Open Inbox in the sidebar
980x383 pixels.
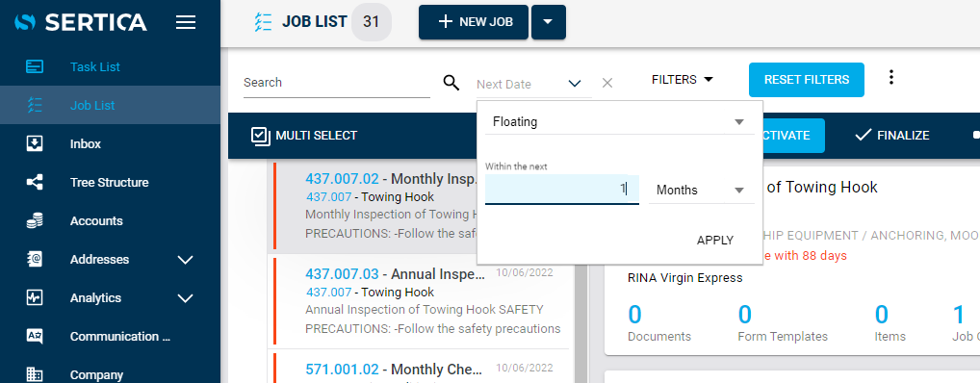click(x=86, y=143)
